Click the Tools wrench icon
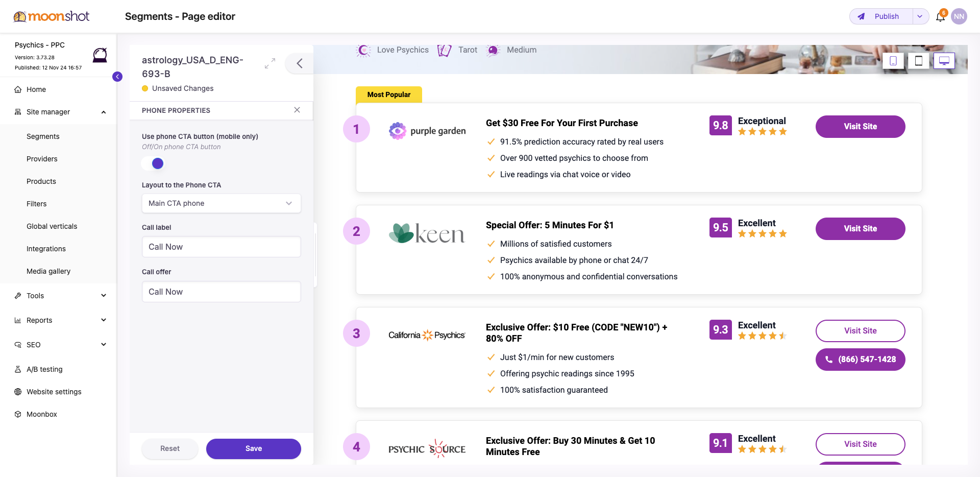Image resolution: width=980 pixels, height=477 pixels. pos(18,296)
